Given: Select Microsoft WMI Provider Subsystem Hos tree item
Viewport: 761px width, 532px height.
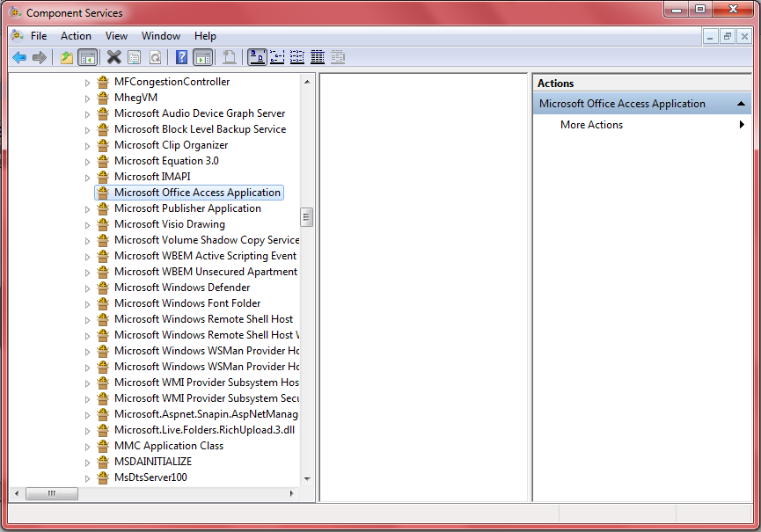Looking at the screenshot, I should 206,383.
